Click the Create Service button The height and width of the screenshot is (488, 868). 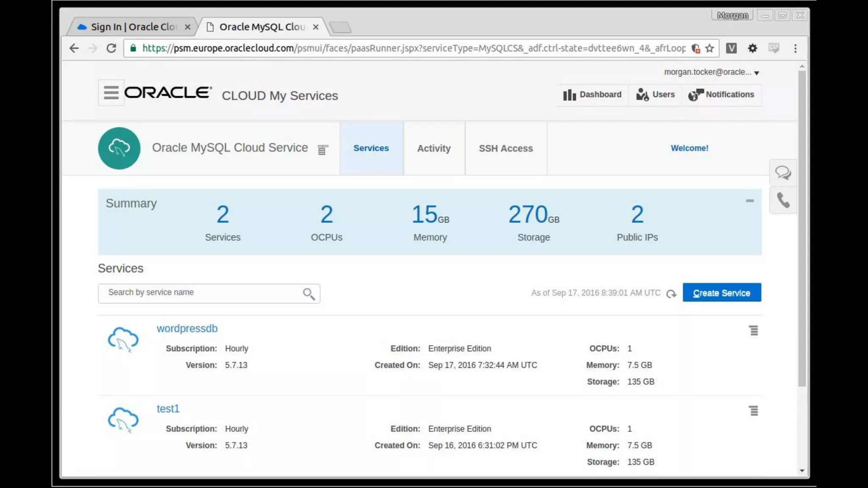[721, 293]
